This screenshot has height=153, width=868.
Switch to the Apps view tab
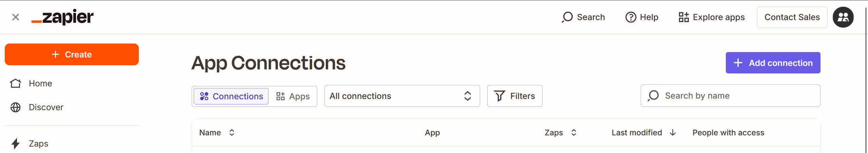(x=293, y=96)
